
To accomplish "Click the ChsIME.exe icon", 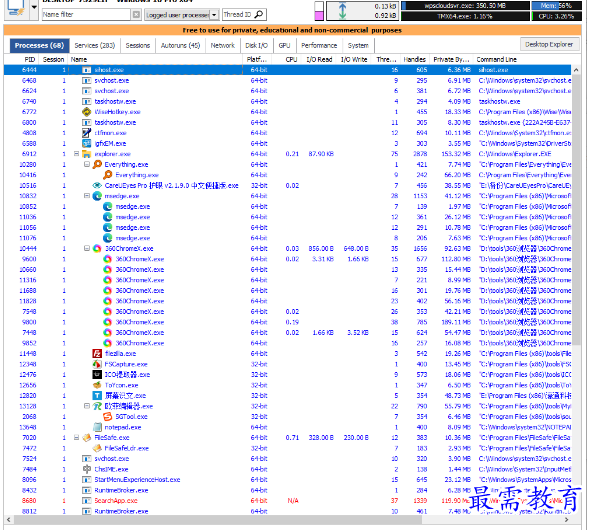I will [87, 469].
